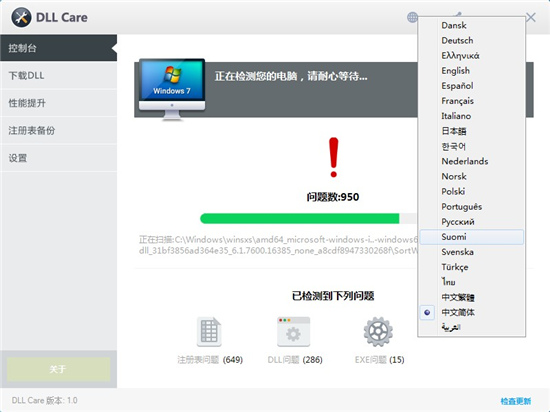Open the registry problems (649) icon
Screen dimensions: 550x412
(x=209, y=331)
